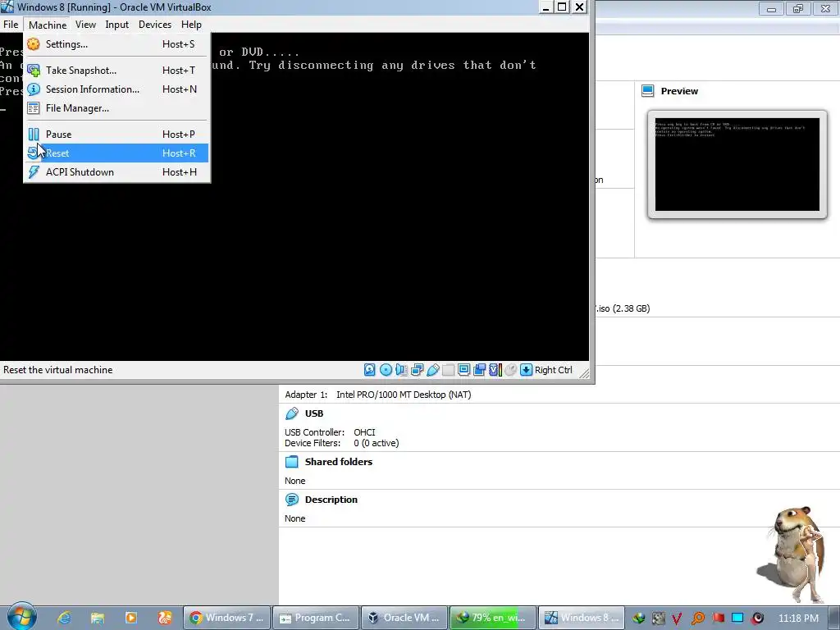Click the ACPI Shutdown lightning icon
Screen dimensions: 840x630
tap(33, 172)
